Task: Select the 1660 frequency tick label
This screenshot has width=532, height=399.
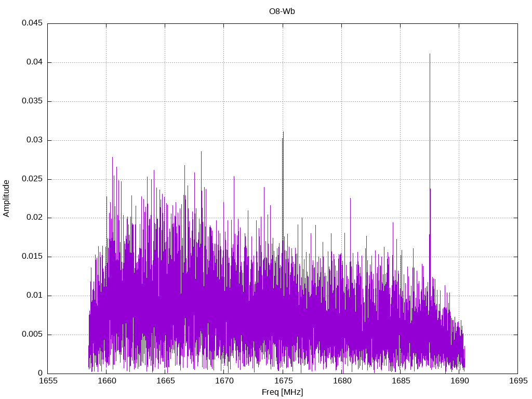Action: point(107,381)
